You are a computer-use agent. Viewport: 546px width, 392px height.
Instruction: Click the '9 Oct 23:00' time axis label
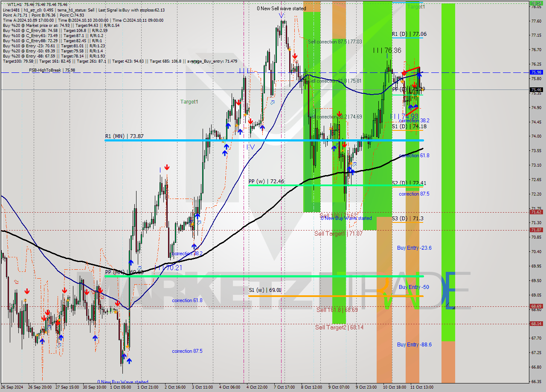[366, 387]
